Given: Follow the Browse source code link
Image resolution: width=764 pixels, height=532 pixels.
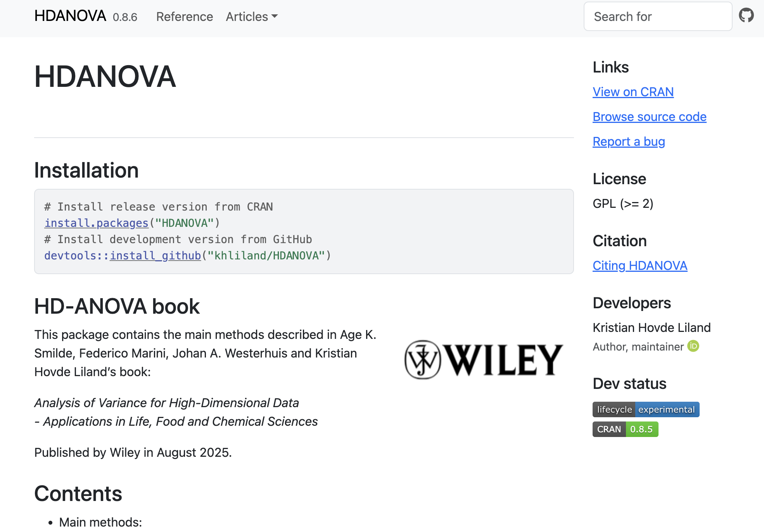Looking at the screenshot, I should point(649,117).
